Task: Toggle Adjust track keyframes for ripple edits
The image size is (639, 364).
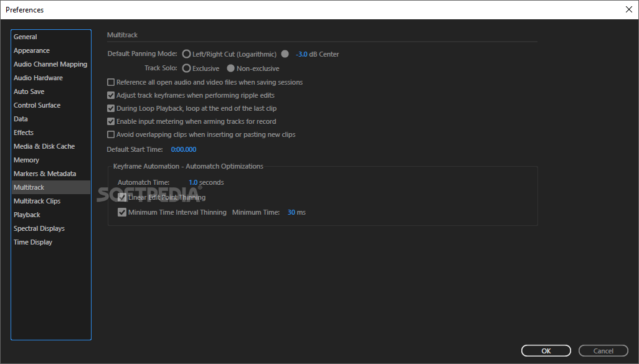Action: coord(111,95)
